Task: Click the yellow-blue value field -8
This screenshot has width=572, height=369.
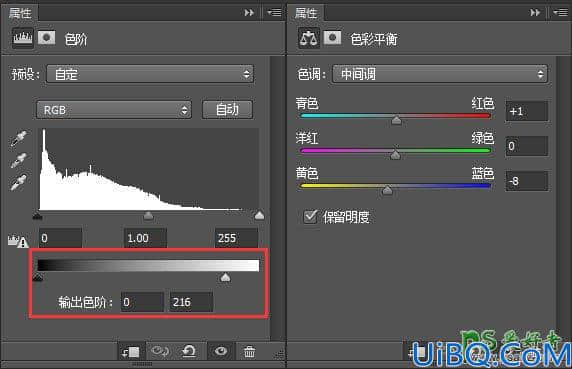Action: pyautogui.click(x=527, y=181)
